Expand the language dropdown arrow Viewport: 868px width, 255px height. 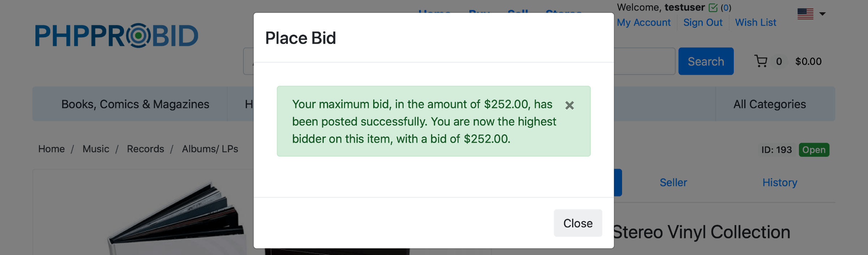pyautogui.click(x=822, y=14)
